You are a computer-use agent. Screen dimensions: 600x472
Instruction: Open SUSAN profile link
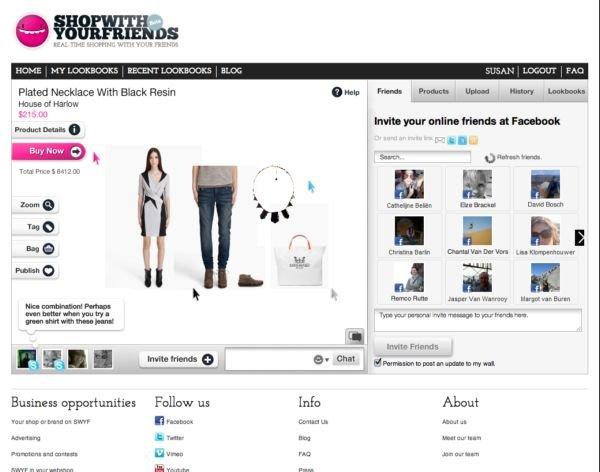click(499, 71)
